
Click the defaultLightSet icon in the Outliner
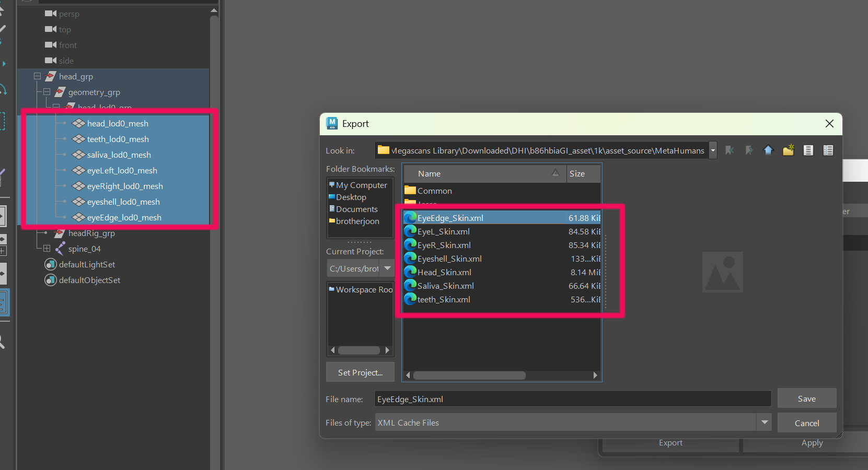pyautogui.click(x=51, y=264)
